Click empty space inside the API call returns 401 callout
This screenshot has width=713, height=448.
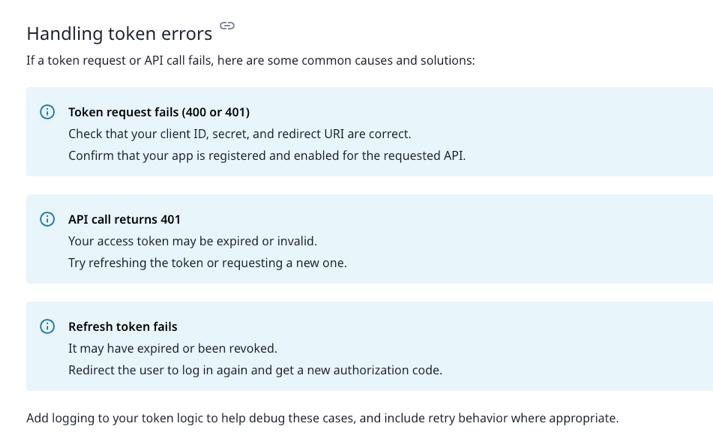tap(560, 240)
